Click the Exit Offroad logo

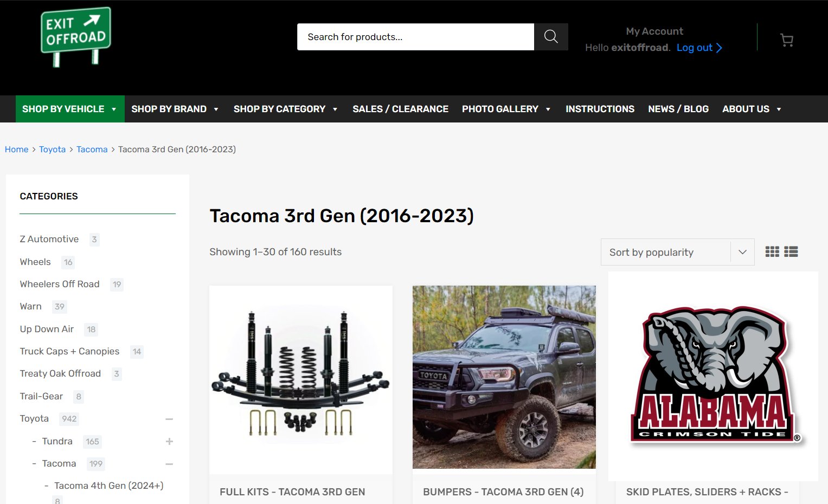(76, 37)
